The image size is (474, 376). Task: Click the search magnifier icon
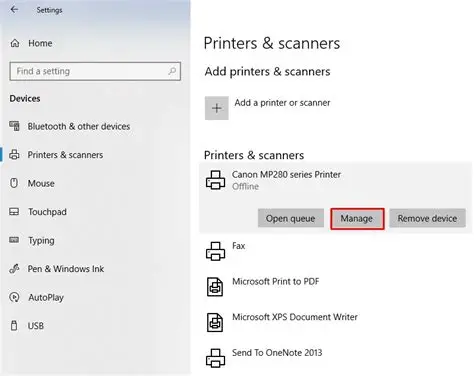point(172,71)
